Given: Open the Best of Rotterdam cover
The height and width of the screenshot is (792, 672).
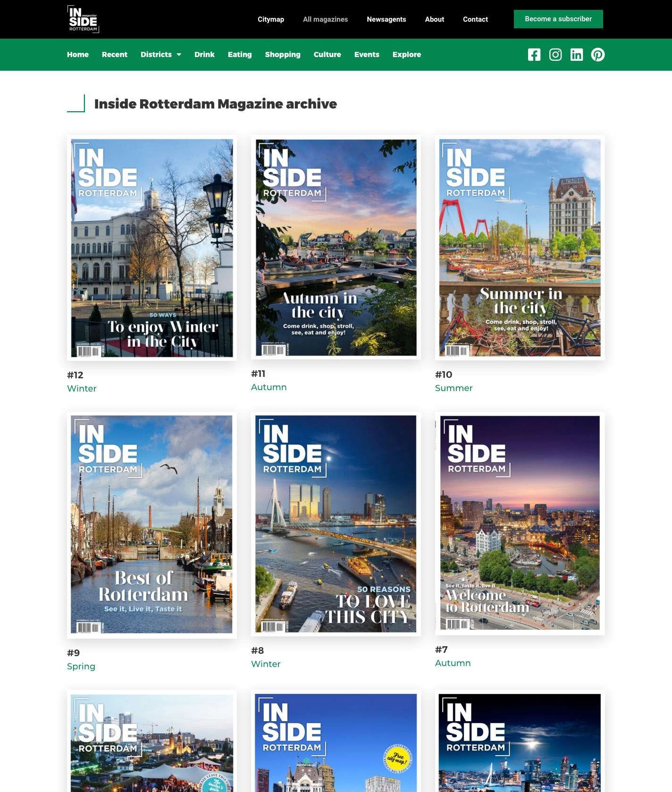Looking at the screenshot, I should pos(151,524).
